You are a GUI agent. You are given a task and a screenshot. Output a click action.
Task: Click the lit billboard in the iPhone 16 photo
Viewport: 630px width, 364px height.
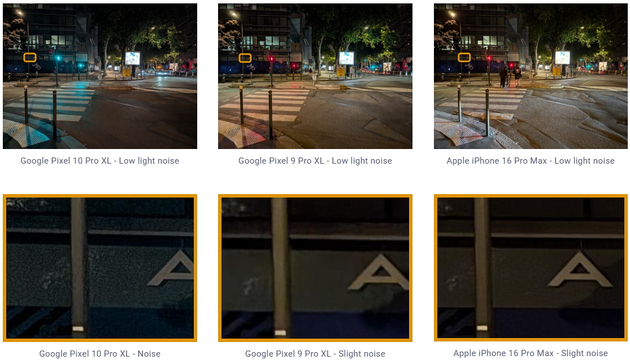pyautogui.click(x=562, y=58)
